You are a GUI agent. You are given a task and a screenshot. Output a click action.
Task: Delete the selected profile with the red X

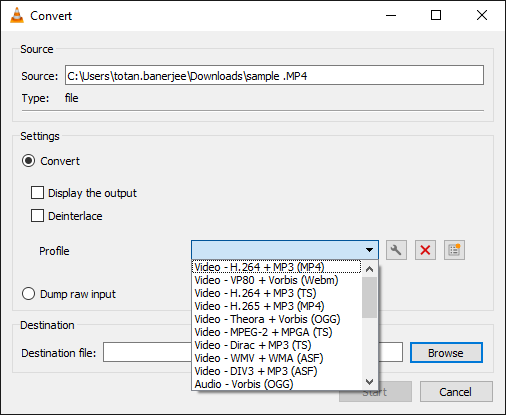click(425, 250)
